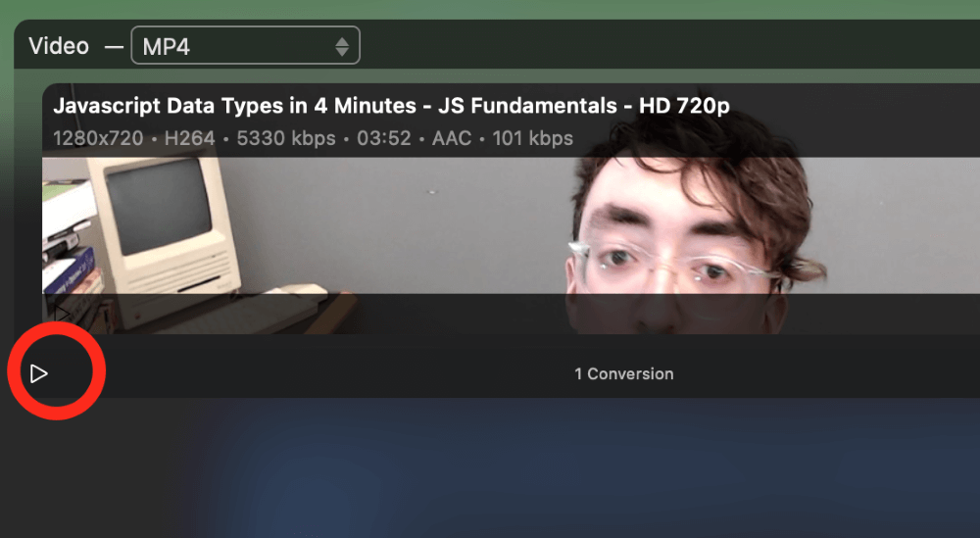Play the video preview with the small play icon

[x=62, y=313]
